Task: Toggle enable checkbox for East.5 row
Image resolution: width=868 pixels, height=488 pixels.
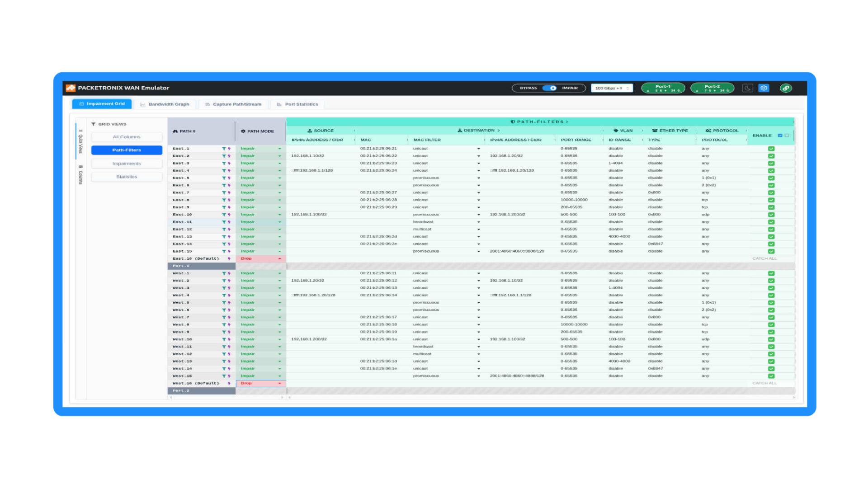Action: click(x=771, y=178)
